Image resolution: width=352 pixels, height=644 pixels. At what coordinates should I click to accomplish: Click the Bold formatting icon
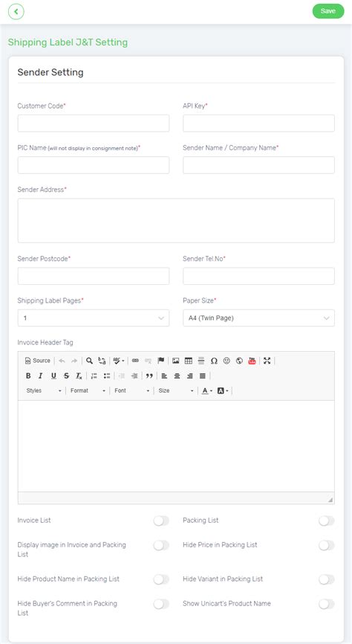click(x=28, y=376)
